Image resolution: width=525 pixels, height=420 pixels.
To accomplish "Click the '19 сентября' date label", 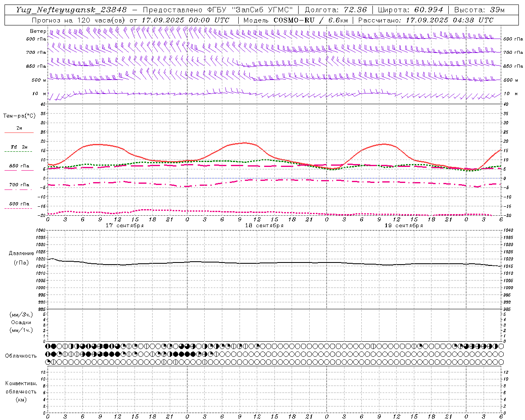I will (404, 226).
